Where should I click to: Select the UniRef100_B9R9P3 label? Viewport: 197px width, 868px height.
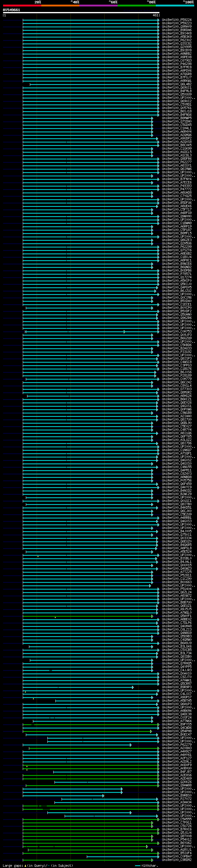[177, 687]
